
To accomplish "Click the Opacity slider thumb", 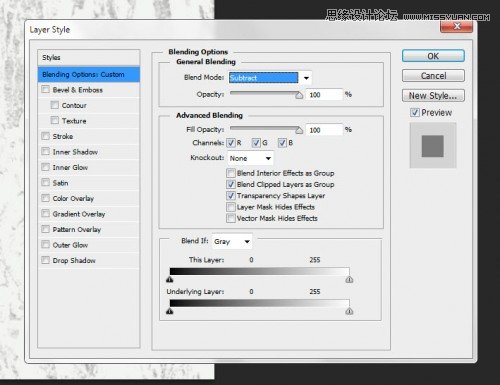I will coord(299,96).
